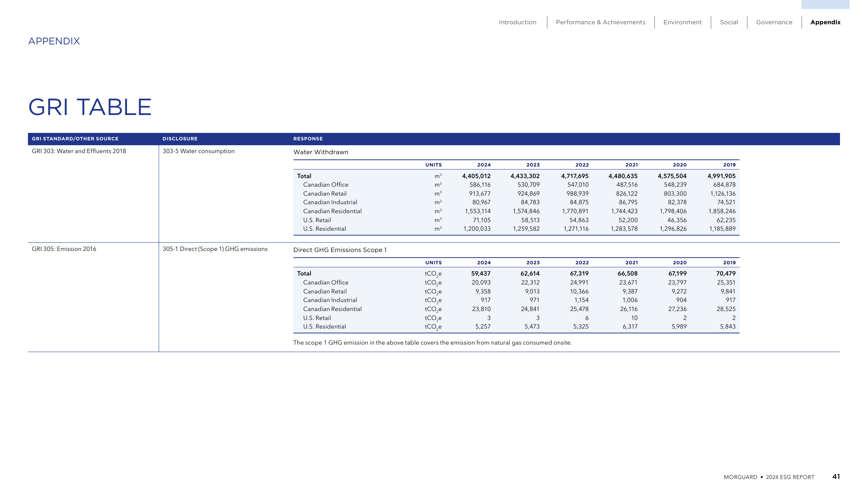Select Canadian Office water value 586,116
868x504 pixels.
click(480, 185)
